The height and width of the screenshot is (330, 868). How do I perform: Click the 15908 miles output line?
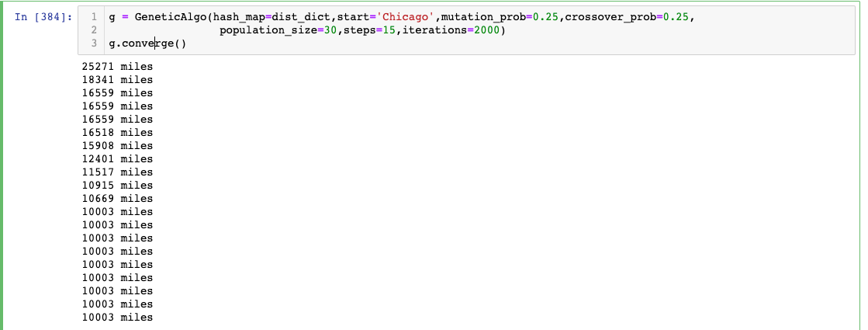[117, 146]
